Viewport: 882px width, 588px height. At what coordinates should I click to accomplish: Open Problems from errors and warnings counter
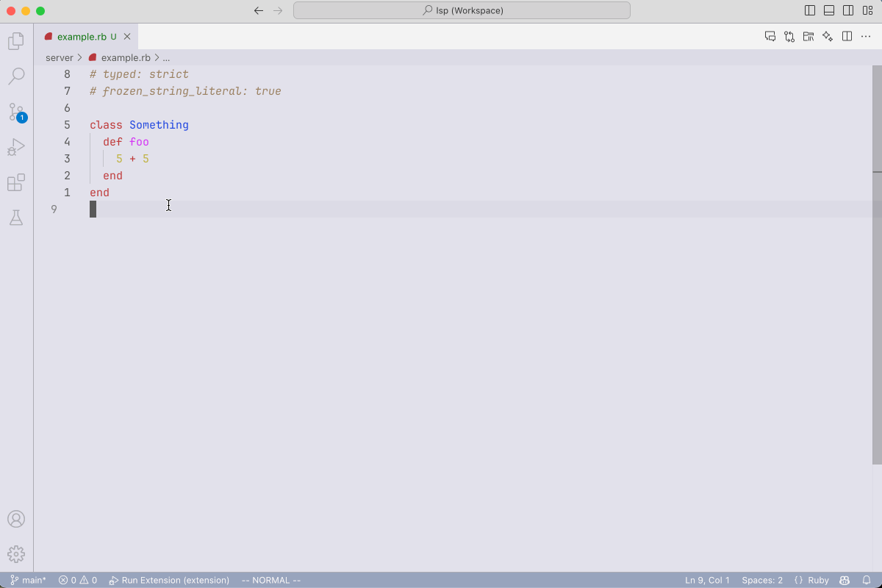78,580
